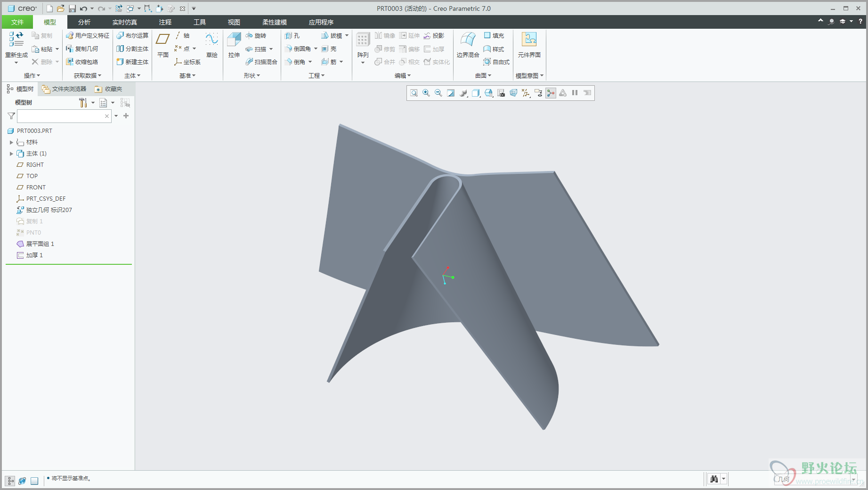Viewport: 868px width, 490px height.
Task: Click the Regenerate icon in quick access toolbar
Action: [119, 8]
